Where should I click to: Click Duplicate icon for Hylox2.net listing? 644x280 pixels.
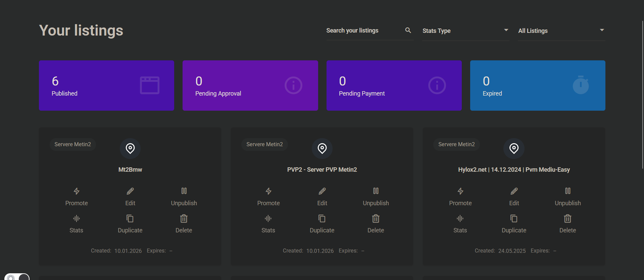[x=514, y=219]
